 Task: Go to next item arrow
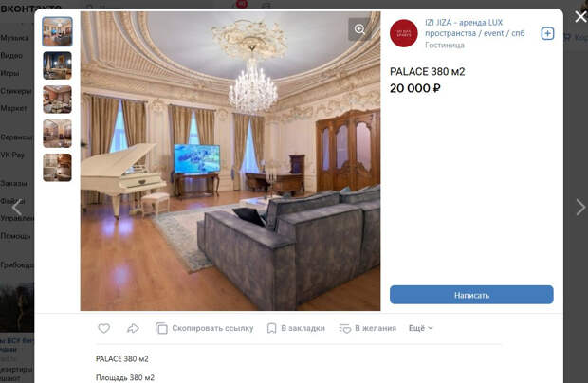point(580,208)
